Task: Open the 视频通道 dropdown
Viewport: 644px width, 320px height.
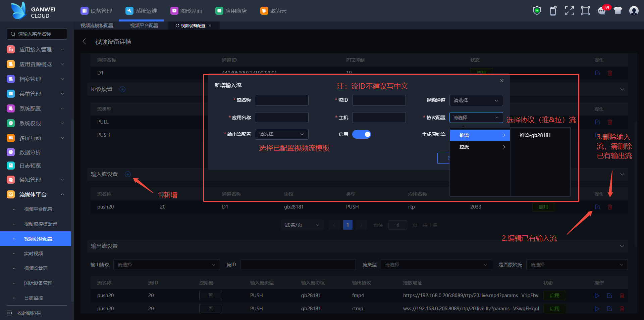Action: click(476, 100)
